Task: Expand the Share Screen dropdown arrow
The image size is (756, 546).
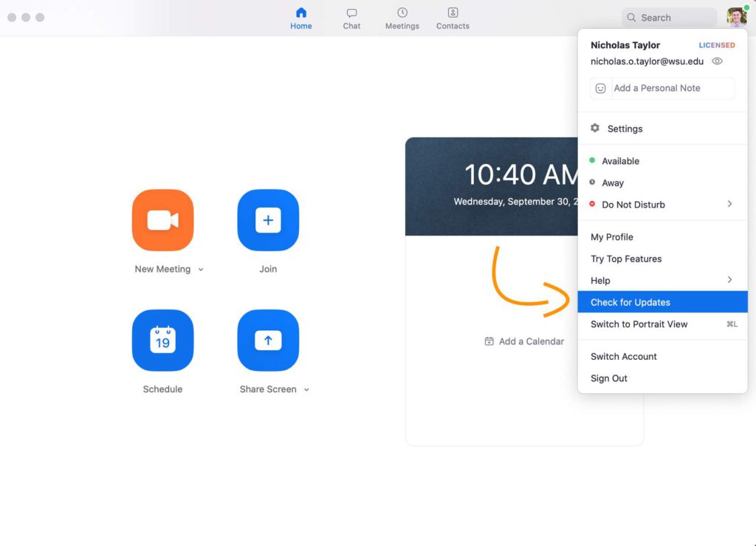Action: (x=306, y=390)
